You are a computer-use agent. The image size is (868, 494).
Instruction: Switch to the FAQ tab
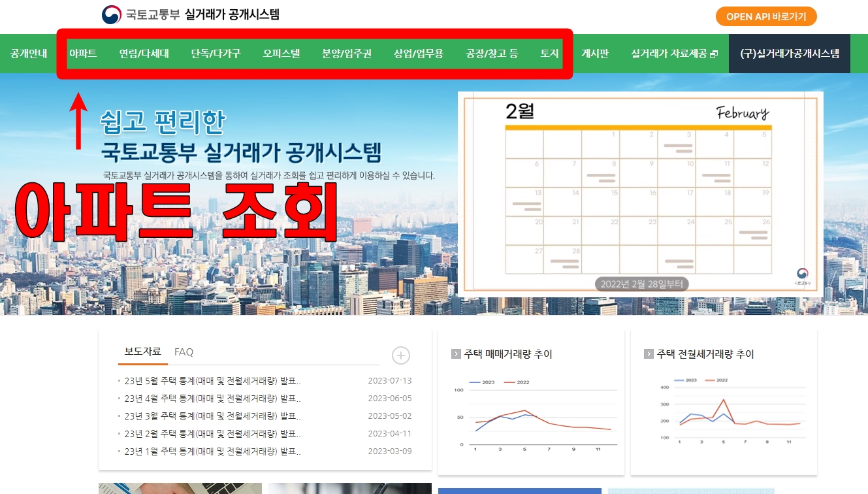click(184, 352)
